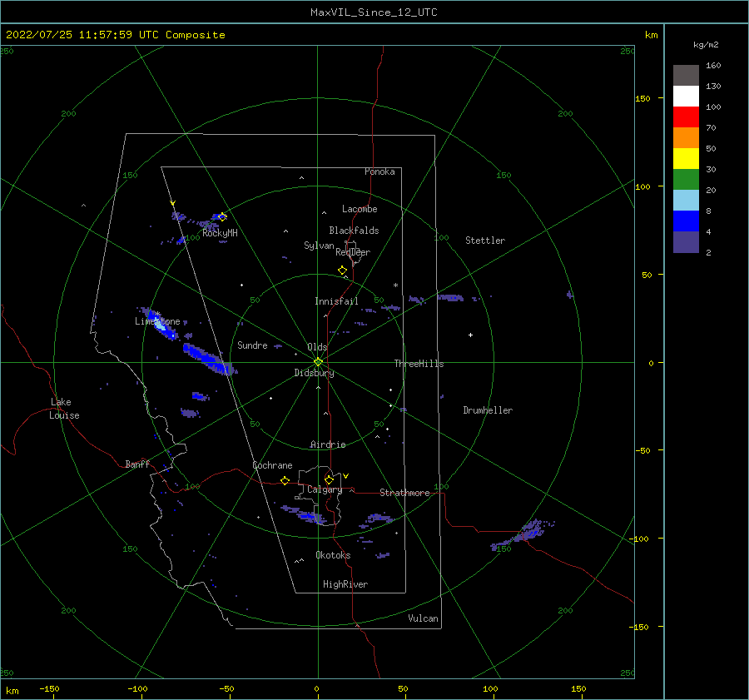Image resolution: width=749 pixels, height=700 pixels.
Task: Click the blue VIL streak west of Sundre
Action: tap(208, 359)
